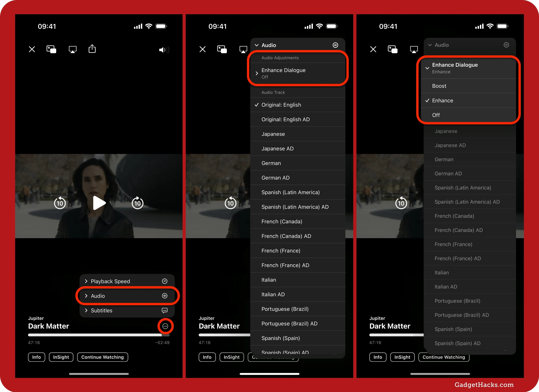Open the Subtitles submenu
The image size is (539, 392).
point(127,310)
